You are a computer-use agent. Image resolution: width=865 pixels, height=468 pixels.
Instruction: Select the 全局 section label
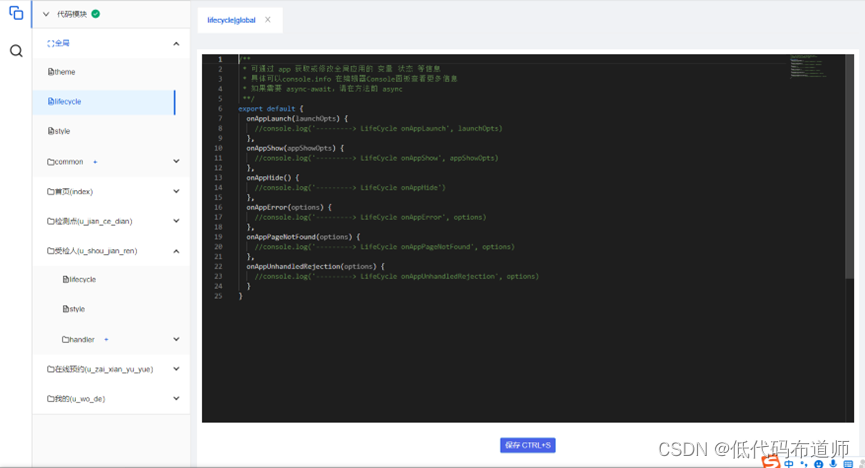point(58,43)
